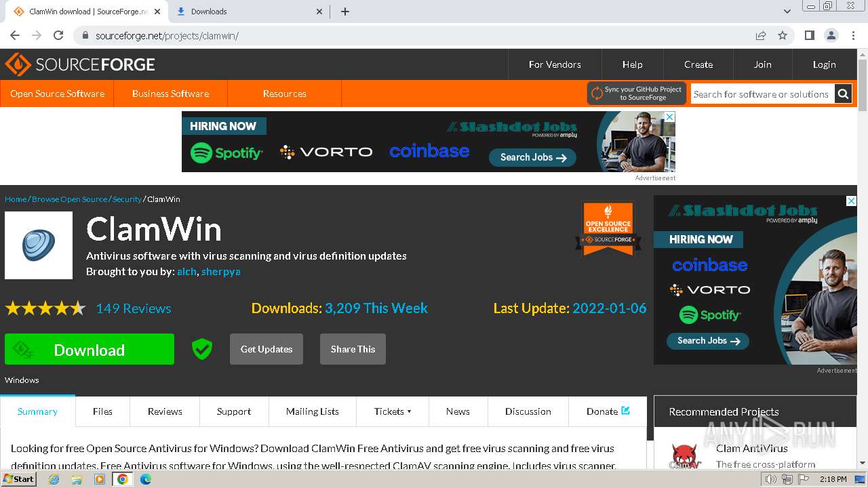The image size is (868, 488).
Task: Go back using browser back arrow
Action: point(15,35)
